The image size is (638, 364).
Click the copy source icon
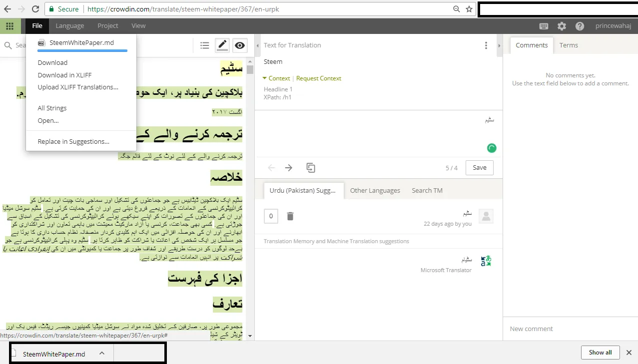click(x=311, y=168)
